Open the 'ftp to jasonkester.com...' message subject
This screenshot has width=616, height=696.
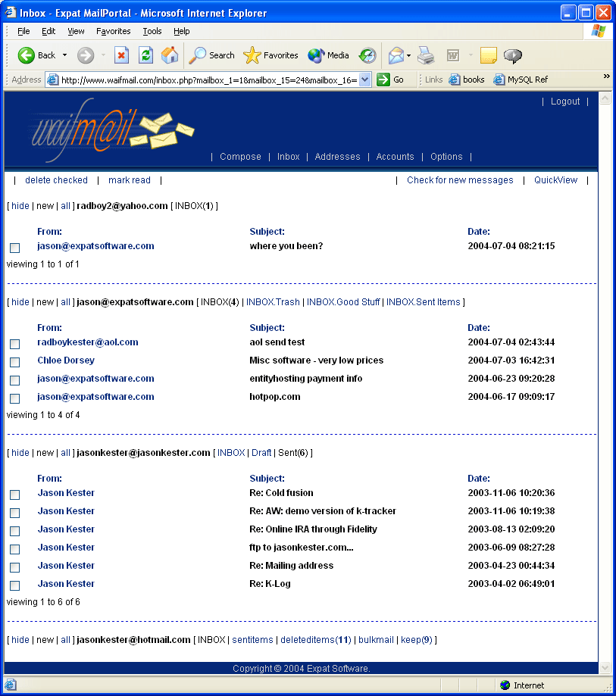point(301,548)
